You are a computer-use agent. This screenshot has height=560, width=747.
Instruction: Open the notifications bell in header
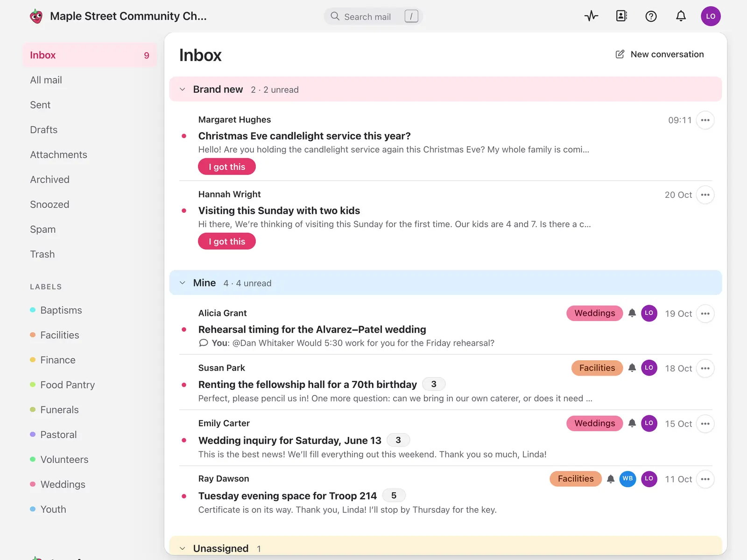(x=681, y=16)
